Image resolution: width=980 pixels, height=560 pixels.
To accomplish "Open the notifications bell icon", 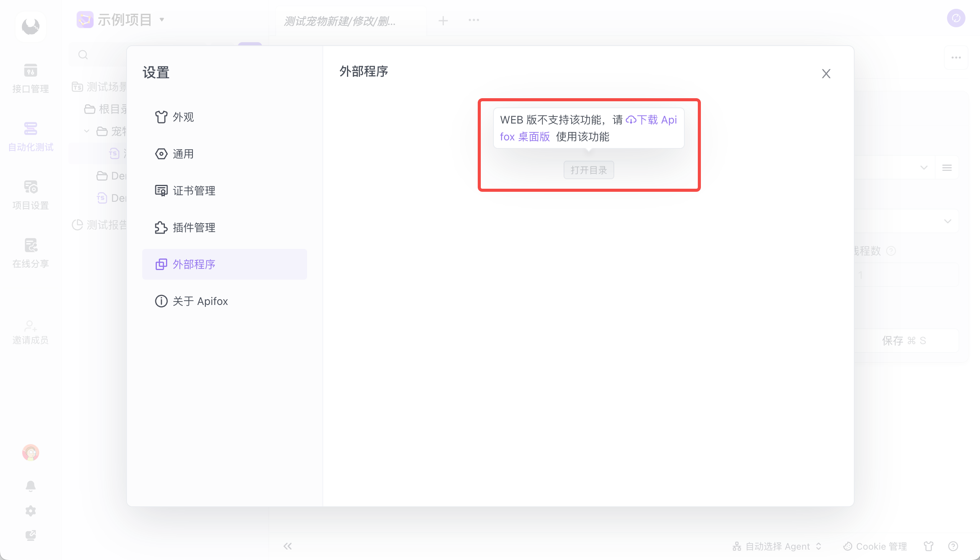I will [x=30, y=486].
